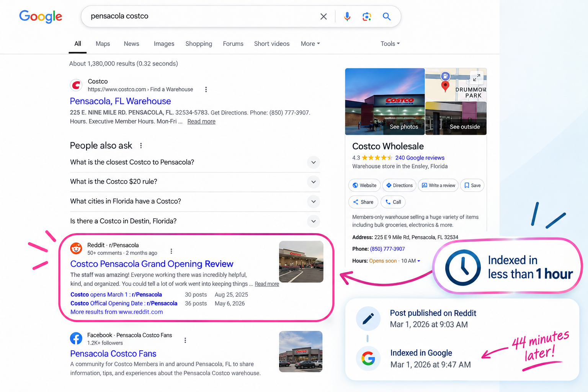Save Costco Wholesale place
The image size is (588, 392).
472,185
